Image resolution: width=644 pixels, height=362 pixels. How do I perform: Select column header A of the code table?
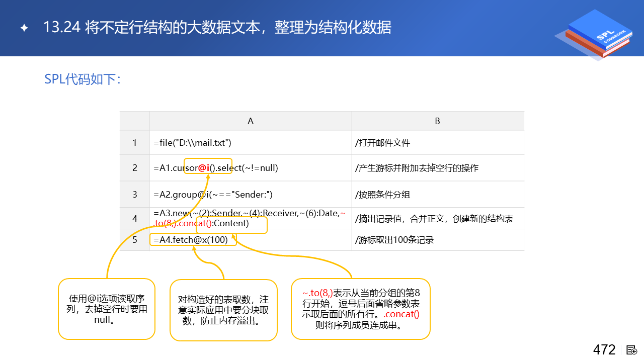pos(251,121)
